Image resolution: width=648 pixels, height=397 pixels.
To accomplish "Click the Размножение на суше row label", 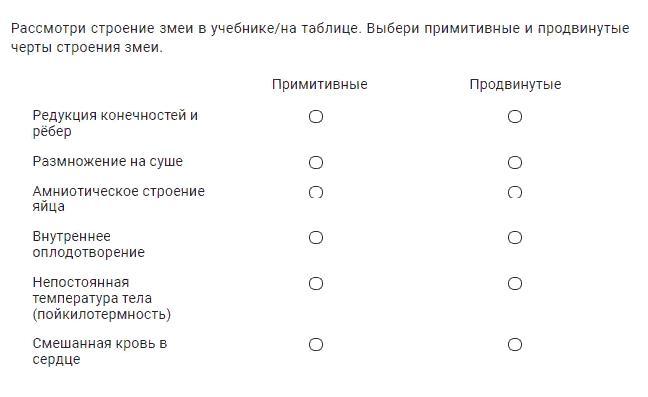I will click(107, 161).
